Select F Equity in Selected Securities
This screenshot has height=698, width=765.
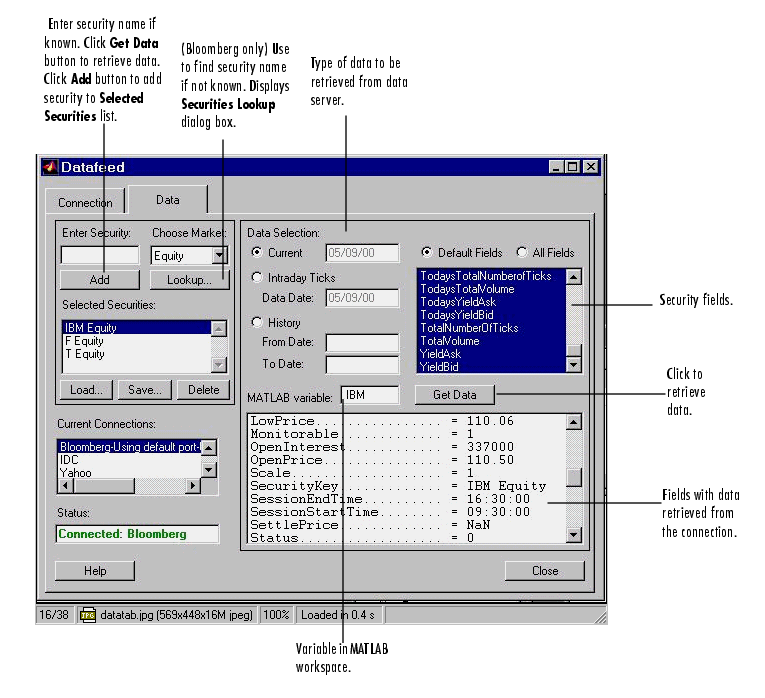click(x=84, y=341)
